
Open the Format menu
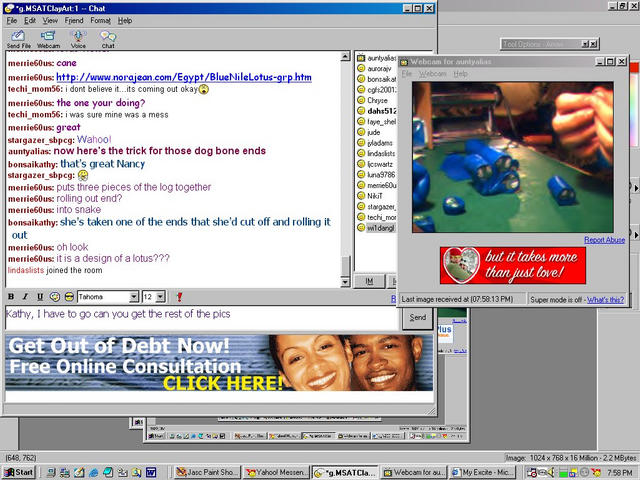pyautogui.click(x=100, y=20)
